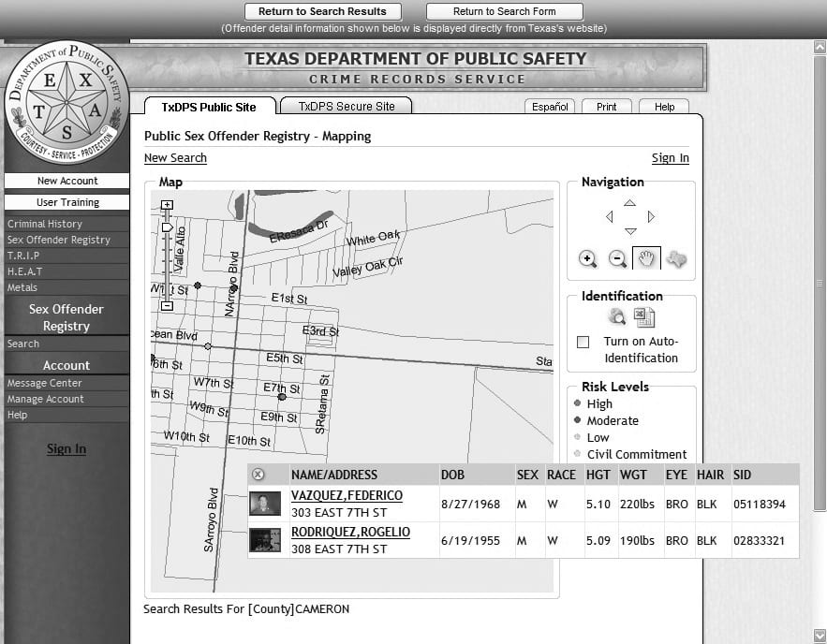The width and height of the screenshot is (827, 644).
Task: Click the page's vertical scrollbar thumb
Action: coord(820,282)
